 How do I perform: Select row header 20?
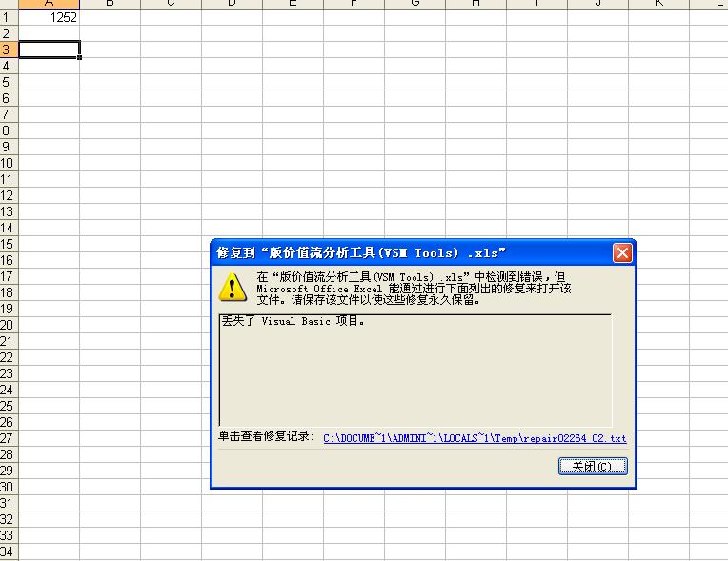(x=9, y=325)
